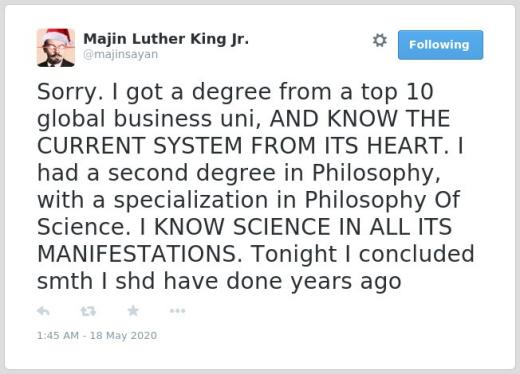Open the three-dots more options icon
The height and width of the screenshot is (374, 520).
(177, 311)
